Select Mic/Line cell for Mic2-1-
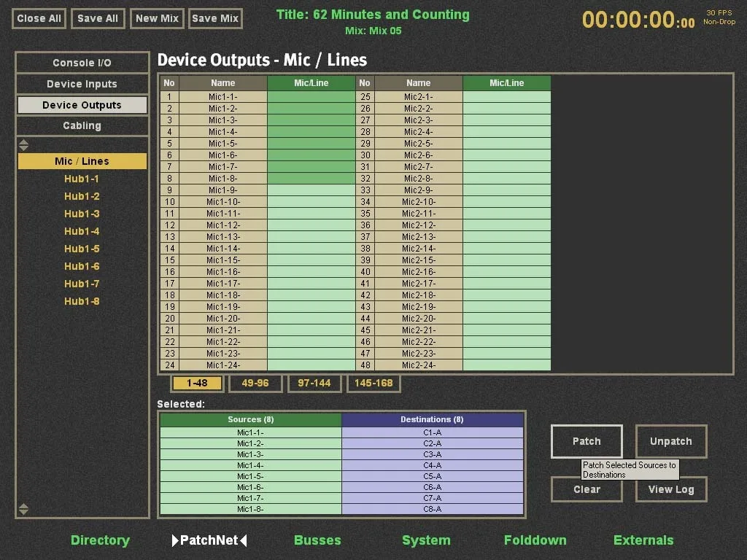747x560 pixels. 506,97
